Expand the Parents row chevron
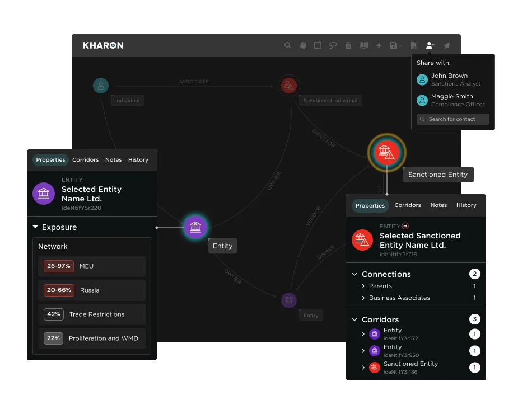 point(363,286)
